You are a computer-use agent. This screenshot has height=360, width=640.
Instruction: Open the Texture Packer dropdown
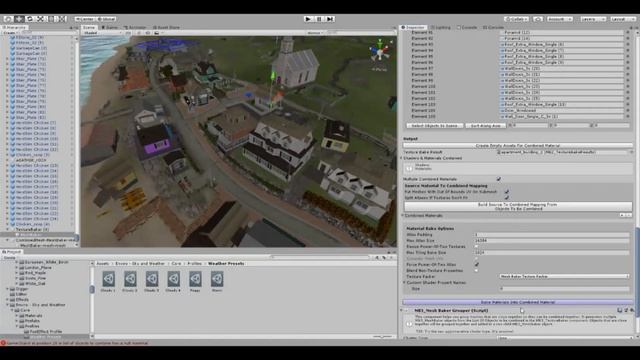click(x=564, y=276)
